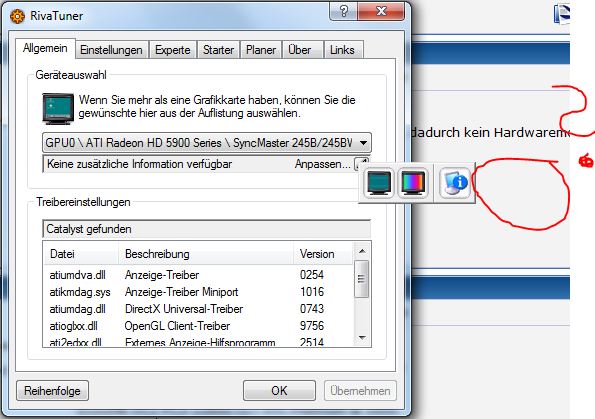The height and width of the screenshot is (419, 595).
Task: Switch to the Einstellungen tab
Action: (111, 50)
